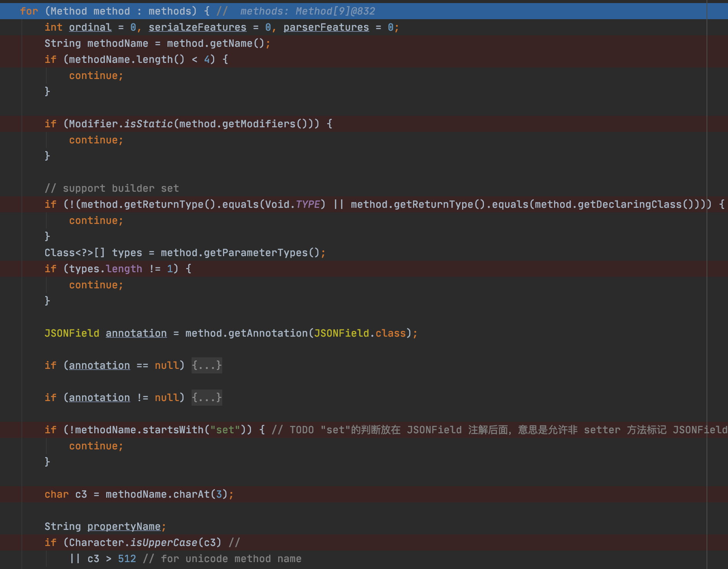728x569 pixels.
Task: Expand the folded "annotation == null" block
Action: 207,365
